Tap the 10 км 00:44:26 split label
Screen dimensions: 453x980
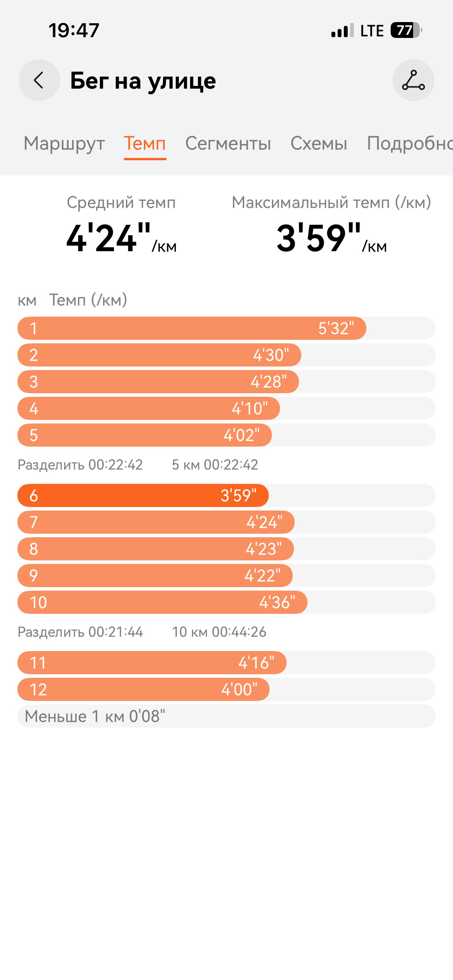pyautogui.click(x=219, y=632)
